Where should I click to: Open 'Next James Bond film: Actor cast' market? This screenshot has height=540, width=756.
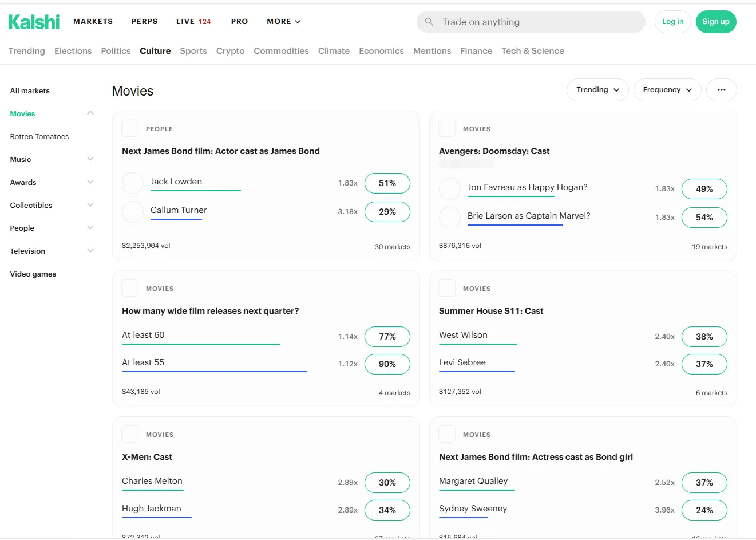221,151
